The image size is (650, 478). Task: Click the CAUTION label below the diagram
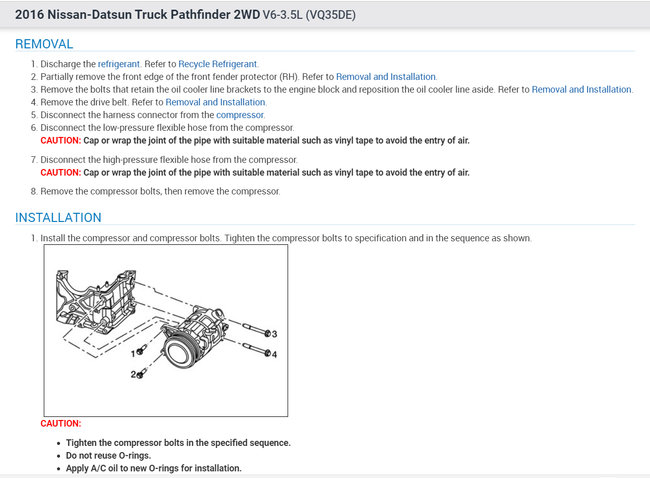(61, 424)
